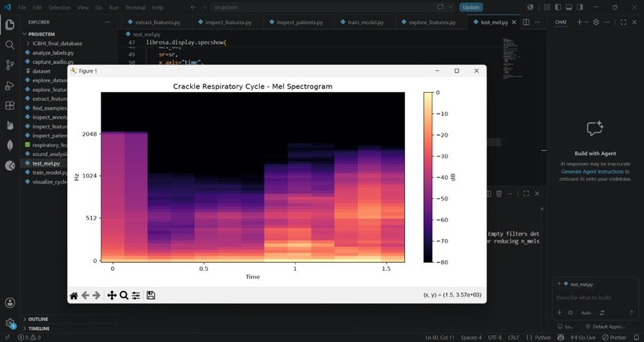Split the editor right
The image size is (644, 342).
(x=526, y=22)
